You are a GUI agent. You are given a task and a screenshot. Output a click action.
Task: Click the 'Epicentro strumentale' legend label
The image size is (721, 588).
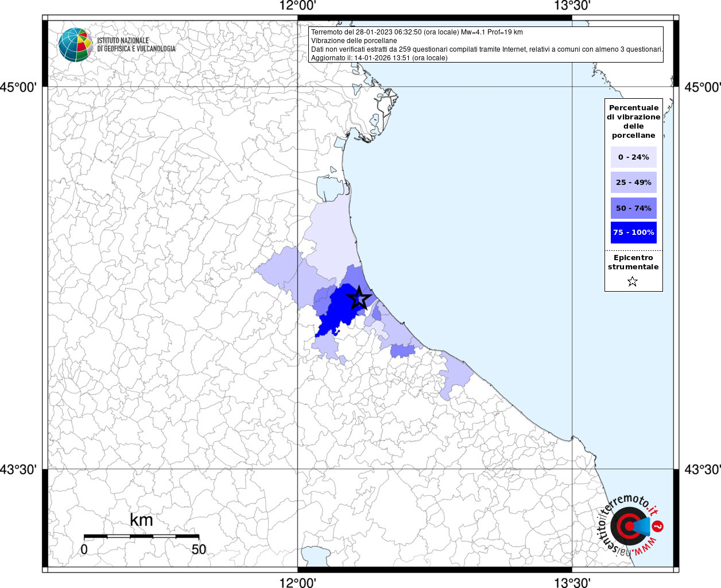pyautogui.click(x=633, y=262)
